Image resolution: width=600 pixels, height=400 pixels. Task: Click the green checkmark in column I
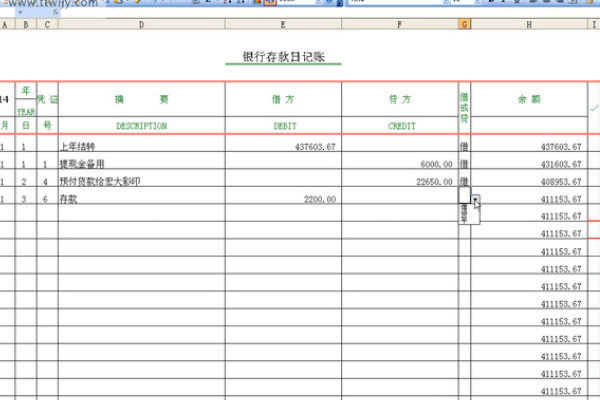click(x=593, y=105)
